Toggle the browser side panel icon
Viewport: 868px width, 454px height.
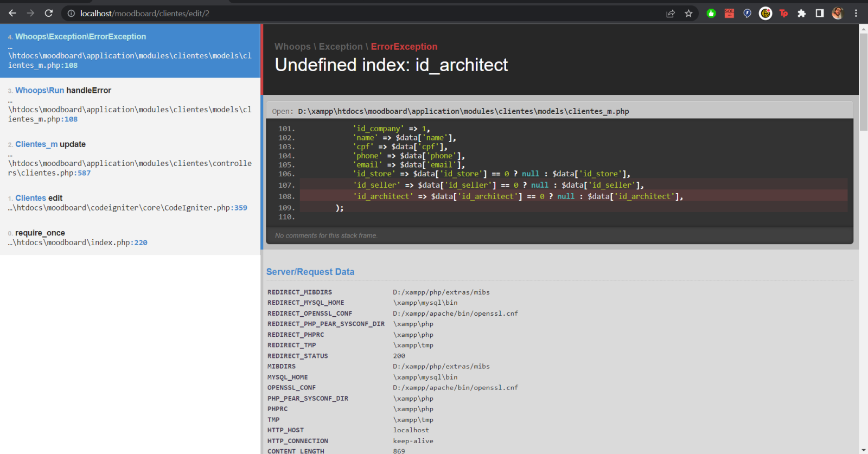[x=819, y=14]
